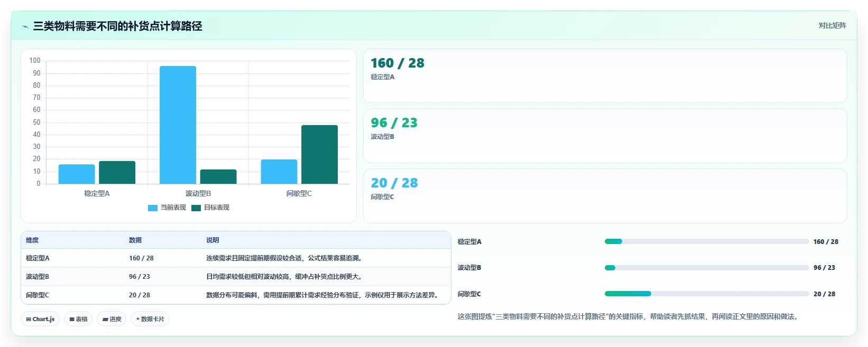Click the 对比矩阵 label in header
This screenshot has width=868, height=347.
(832, 25)
